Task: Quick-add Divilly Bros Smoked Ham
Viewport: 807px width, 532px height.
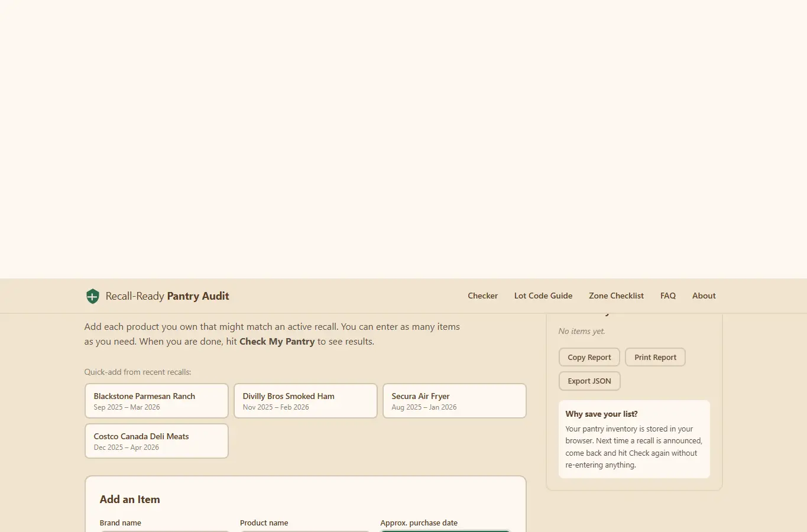Action: [x=306, y=401]
